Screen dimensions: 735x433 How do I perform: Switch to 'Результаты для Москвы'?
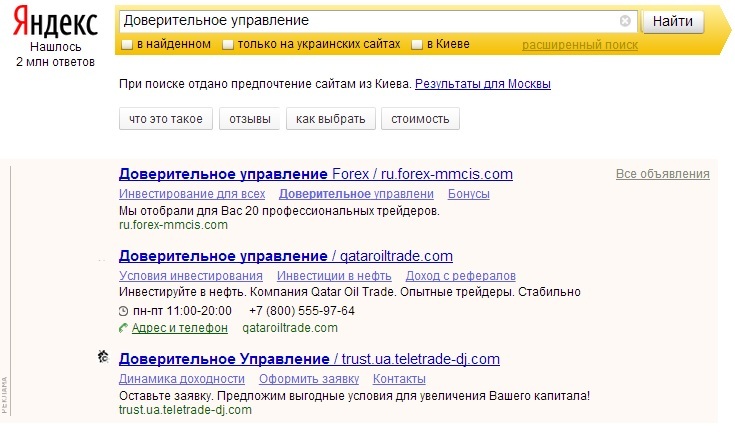tap(483, 84)
